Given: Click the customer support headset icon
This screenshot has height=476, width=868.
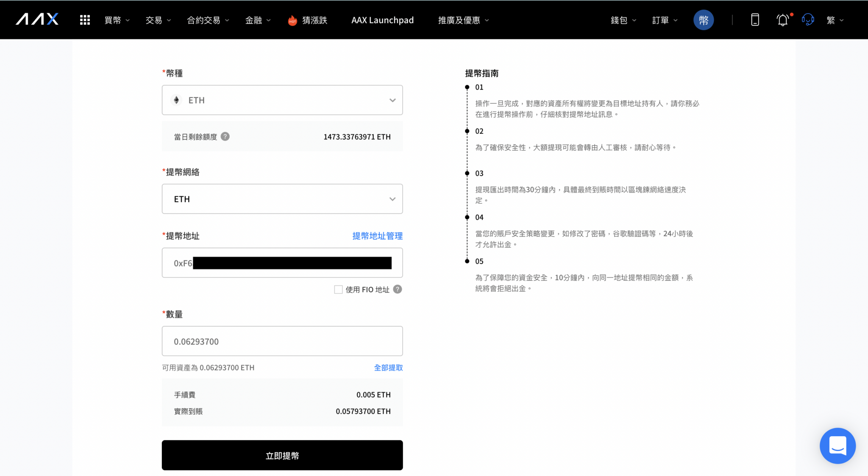Looking at the screenshot, I should tap(808, 20).
